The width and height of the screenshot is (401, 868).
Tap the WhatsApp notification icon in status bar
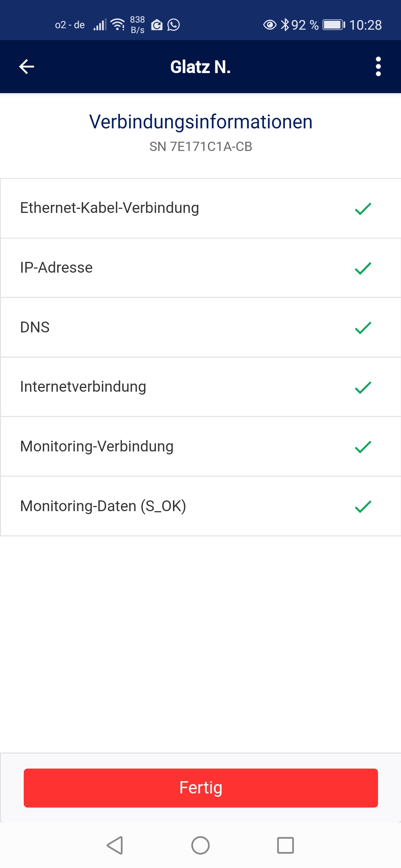[x=173, y=25]
